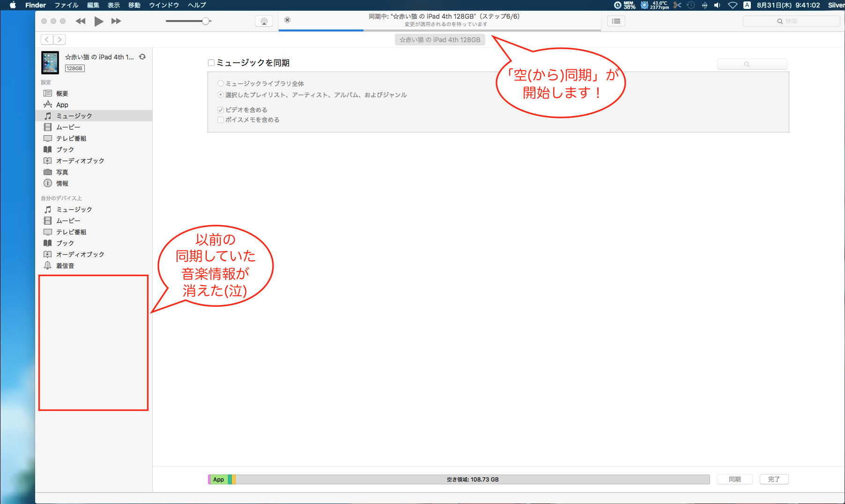Screen dimensions: 845x504
Task: Open 概要 summary in the settings sidebar
Action: point(94,94)
